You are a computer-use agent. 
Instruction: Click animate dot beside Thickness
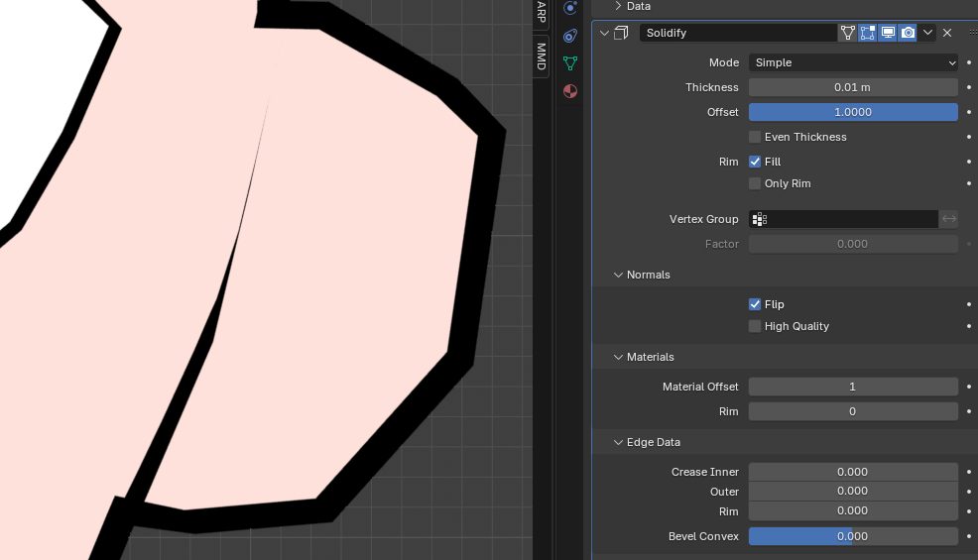click(x=969, y=87)
